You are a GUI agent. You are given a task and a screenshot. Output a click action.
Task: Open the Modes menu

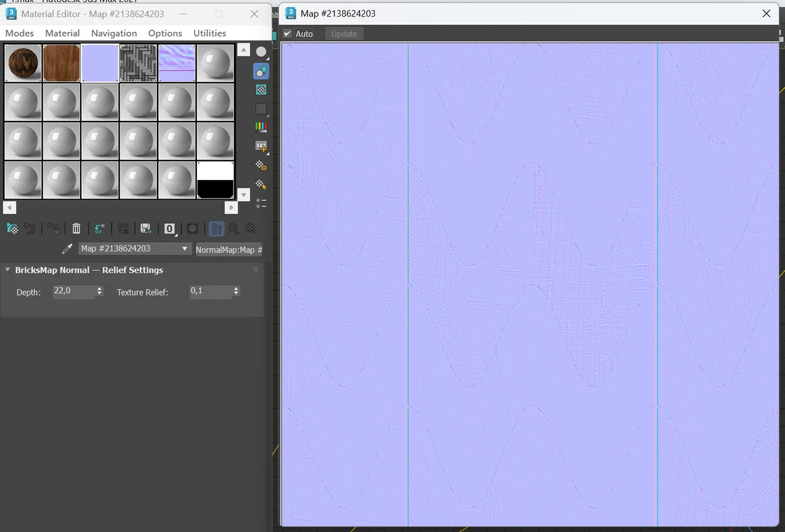click(x=20, y=33)
